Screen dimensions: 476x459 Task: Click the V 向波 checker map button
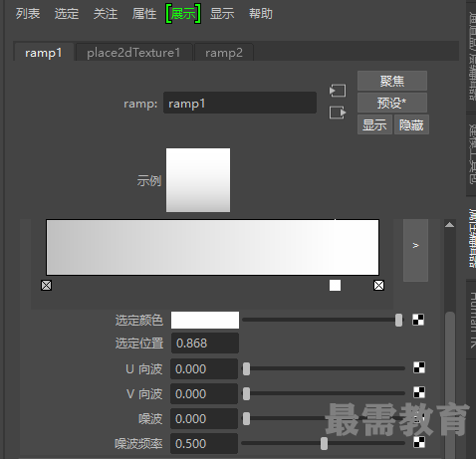pyautogui.click(x=419, y=392)
